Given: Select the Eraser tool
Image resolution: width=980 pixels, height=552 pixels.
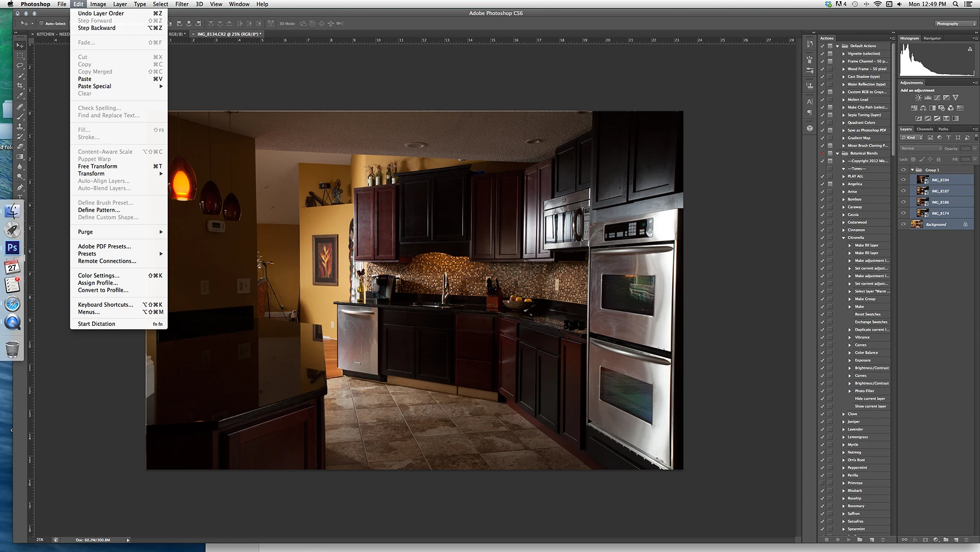Looking at the screenshot, I should pyautogui.click(x=20, y=146).
